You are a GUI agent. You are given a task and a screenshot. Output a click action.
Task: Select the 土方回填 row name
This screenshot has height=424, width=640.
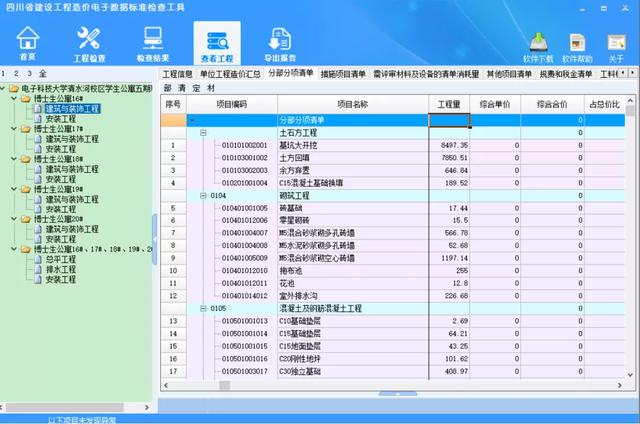click(x=294, y=158)
